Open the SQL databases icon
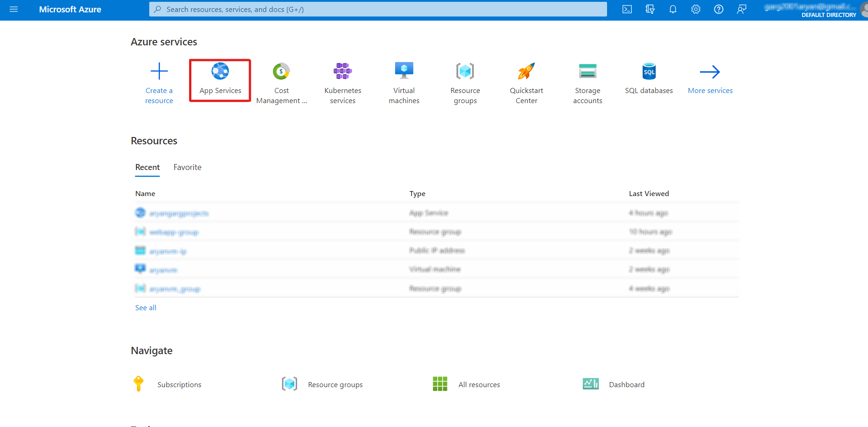Image resolution: width=868 pixels, height=427 pixels. [649, 71]
